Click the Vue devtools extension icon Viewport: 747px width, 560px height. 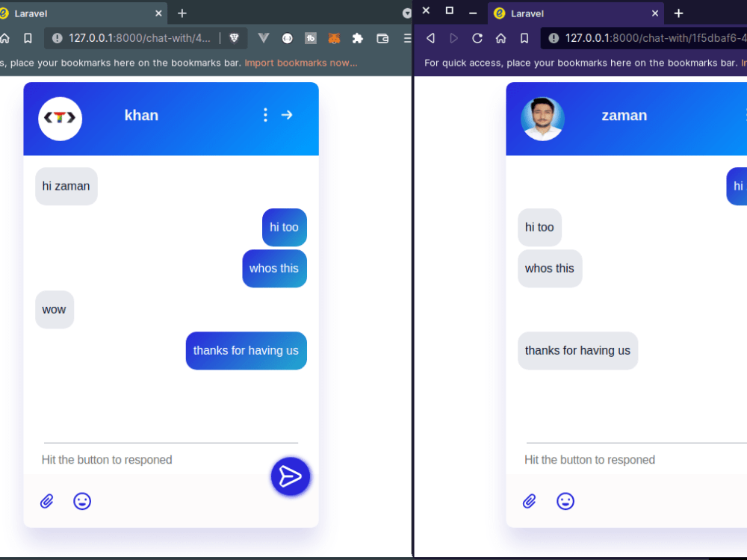click(264, 38)
